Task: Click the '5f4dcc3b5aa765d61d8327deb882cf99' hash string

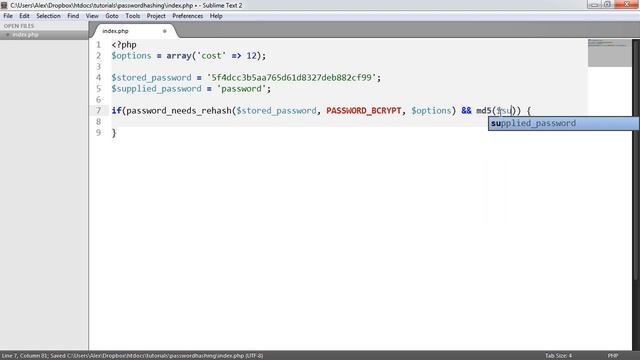Action: click(291, 78)
